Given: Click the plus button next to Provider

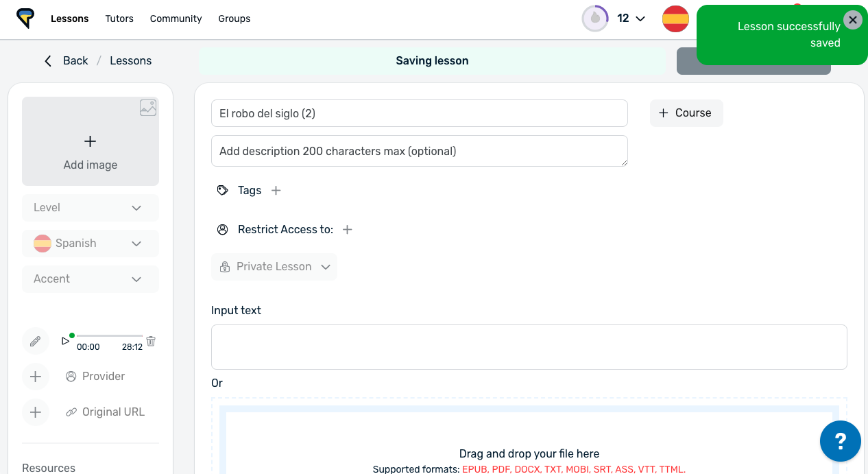Looking at the screenshot, I should (36, 377).
